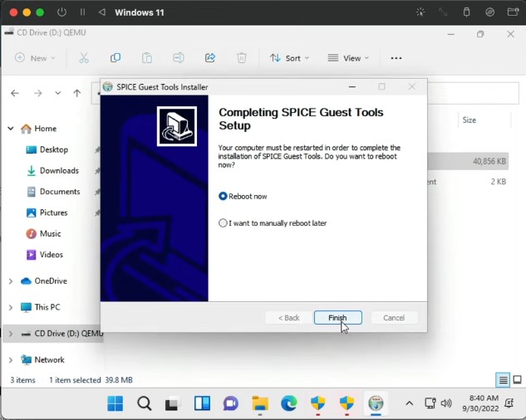Go up one folder level arrow
The image size is (526, 420).
77,93
